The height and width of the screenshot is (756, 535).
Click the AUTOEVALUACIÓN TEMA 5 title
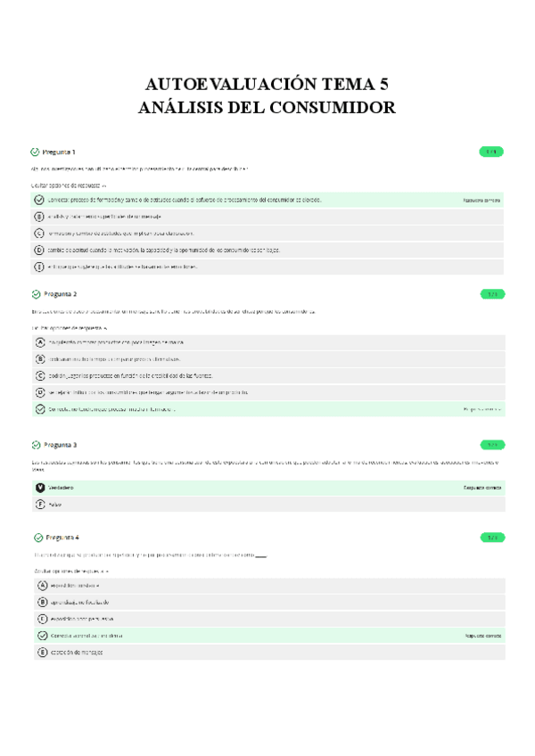pyautogui.click(x=267, y=86)
